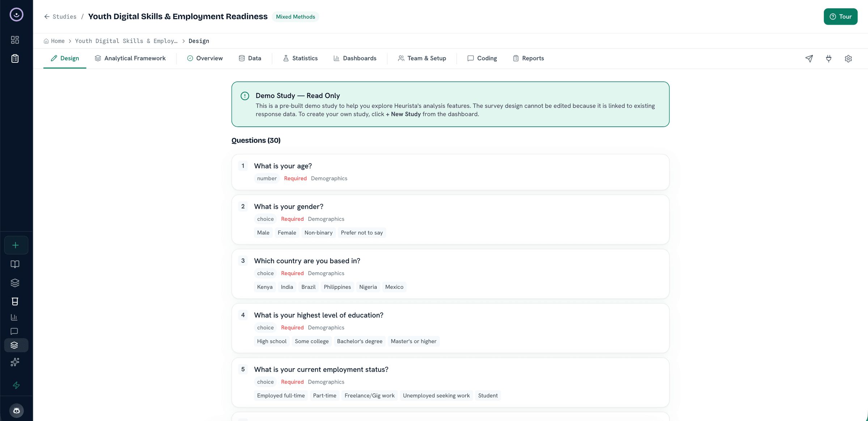868x421 pixels.
Task: Click the Philippines option chip
Action: click(337, 287)
